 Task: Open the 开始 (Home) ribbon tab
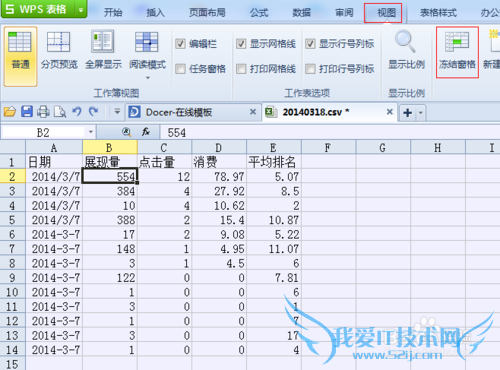[113, 13]
